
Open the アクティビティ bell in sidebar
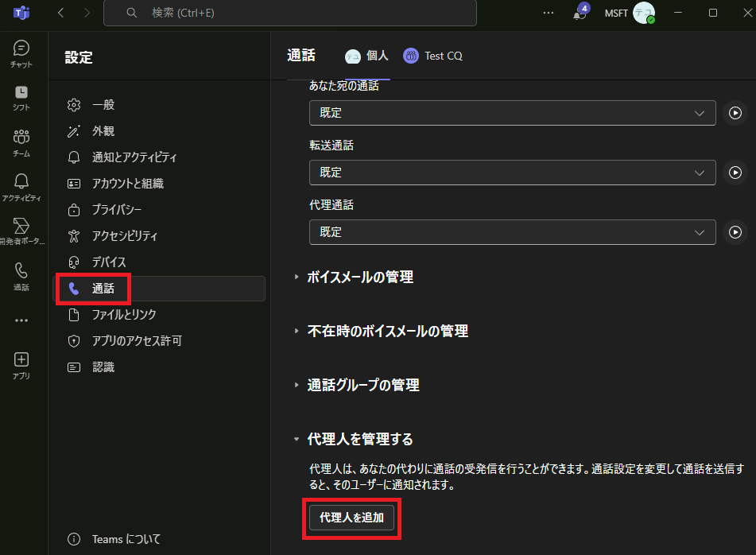(x=21, y=187)
